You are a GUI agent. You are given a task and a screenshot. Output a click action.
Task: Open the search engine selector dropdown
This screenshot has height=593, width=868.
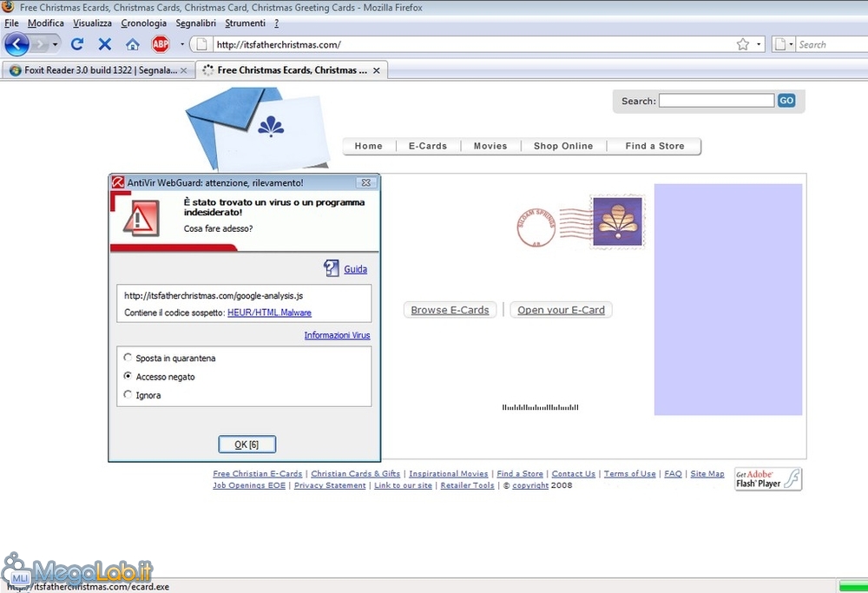[x=784, y=44]
